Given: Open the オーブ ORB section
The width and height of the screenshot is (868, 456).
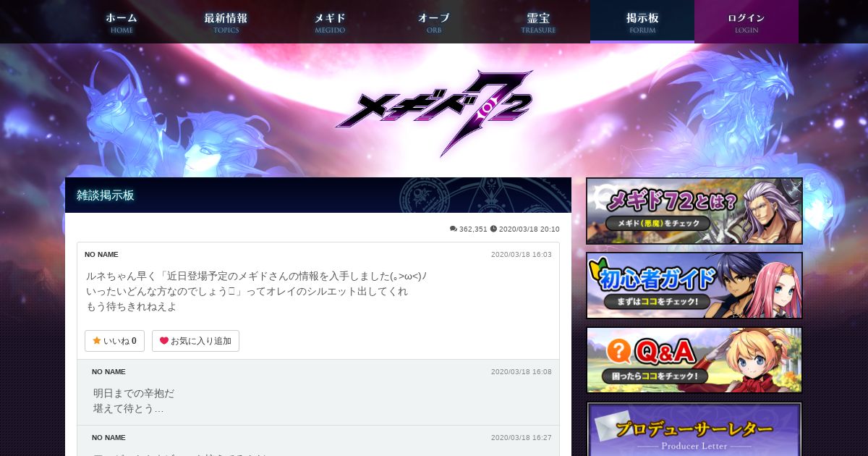Looking at the screenshot, I should click(x=434, y=22).
